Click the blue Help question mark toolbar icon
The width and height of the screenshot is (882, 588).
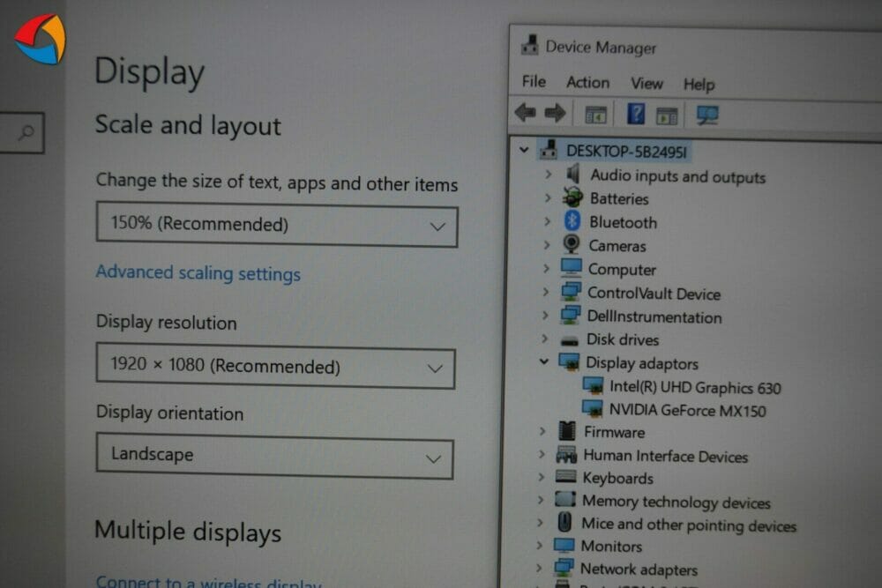636,115
